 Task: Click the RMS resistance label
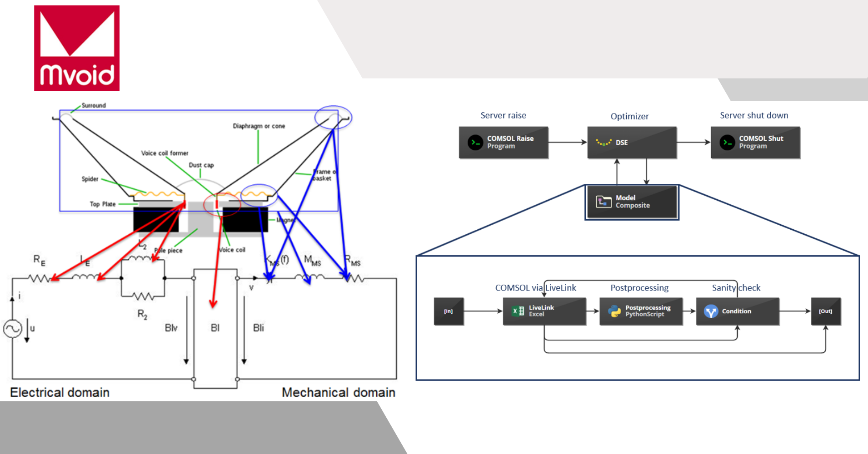353,260
